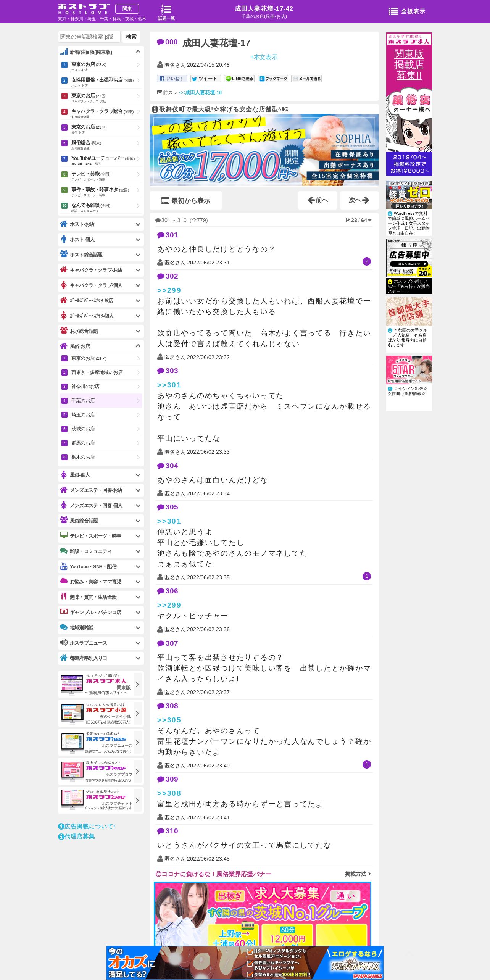Open the 話題一覧 topic list icon
Screen dimensions: 490x980
point(166,12)
